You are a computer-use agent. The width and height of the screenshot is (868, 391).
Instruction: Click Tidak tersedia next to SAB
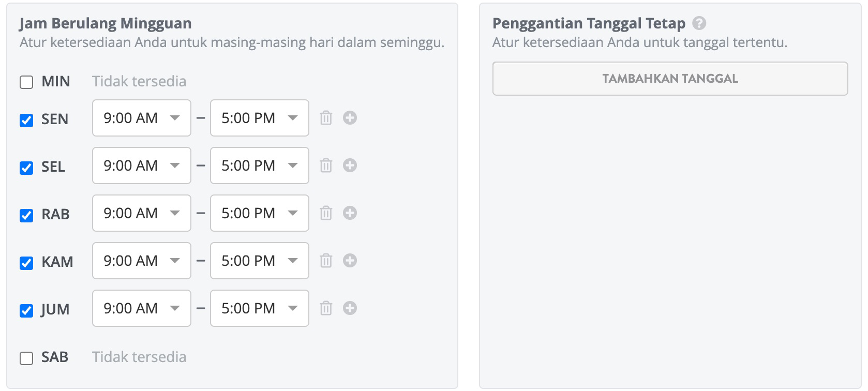(139, 357)
